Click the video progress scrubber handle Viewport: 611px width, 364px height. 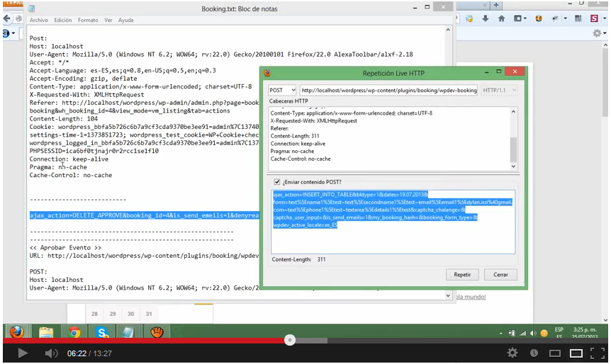click(x=289, y=340)
